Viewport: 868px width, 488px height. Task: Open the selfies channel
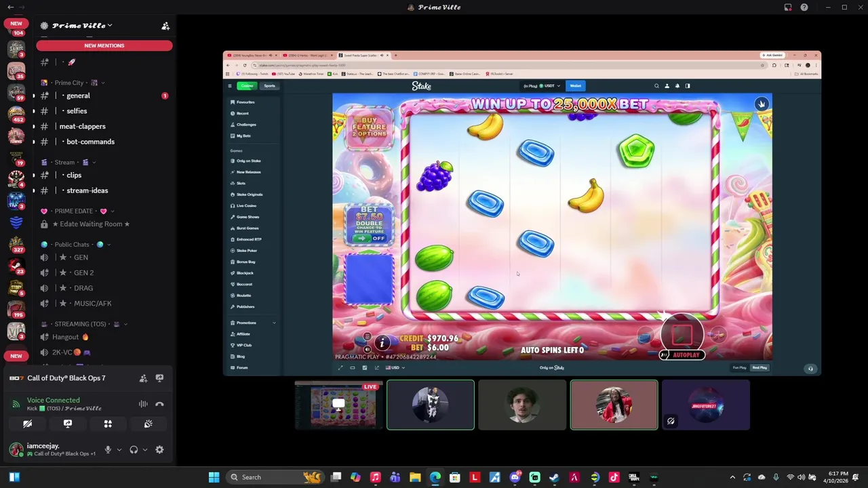[x=104, y=111]
